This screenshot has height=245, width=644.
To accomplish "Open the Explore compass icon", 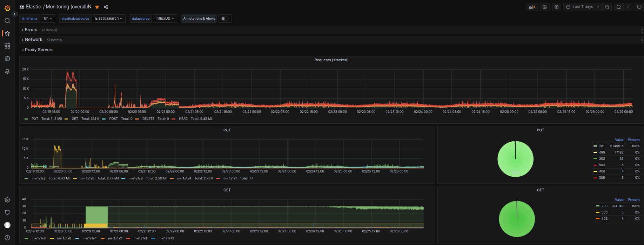I will coord(7,59).
